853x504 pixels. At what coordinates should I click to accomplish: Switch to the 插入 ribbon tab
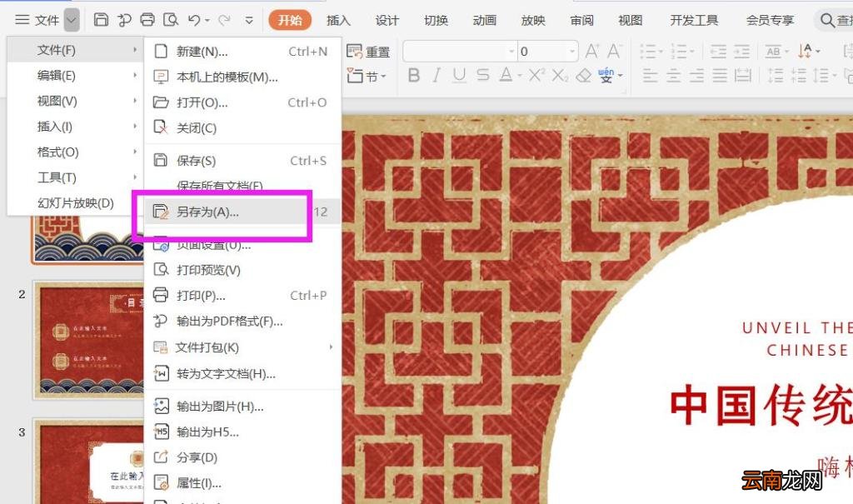[338, 20]
